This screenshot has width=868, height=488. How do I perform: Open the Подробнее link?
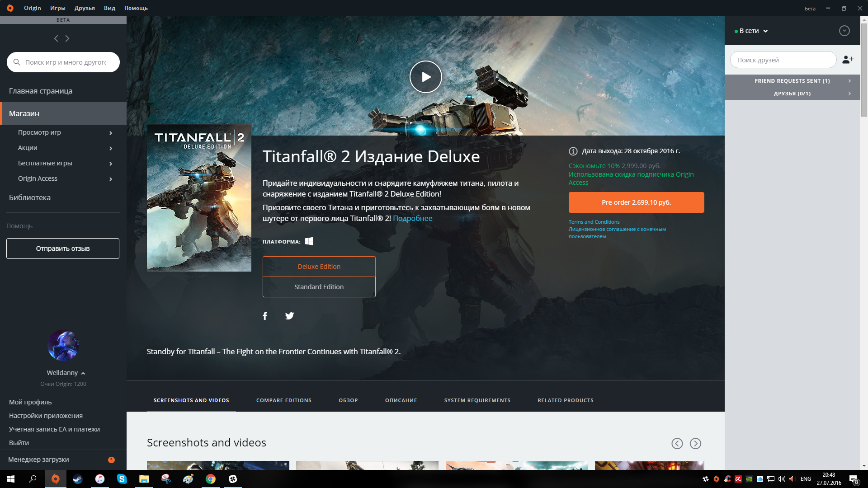coord(413,218)
